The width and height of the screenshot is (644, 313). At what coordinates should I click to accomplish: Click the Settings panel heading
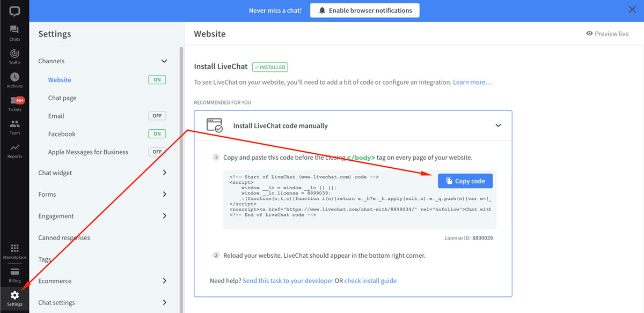[54, 34]
